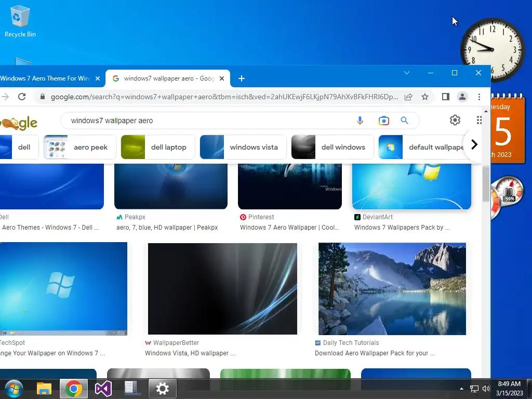Reload the page in Chrome
The height and width of the screenshot is (399, 532).
(22, 97)
